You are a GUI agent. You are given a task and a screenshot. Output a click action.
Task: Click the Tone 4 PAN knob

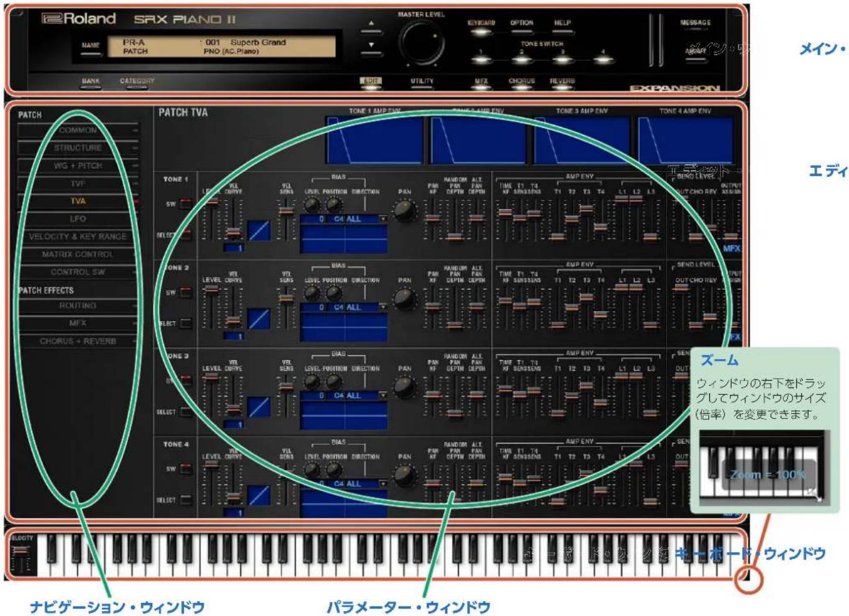[x=405, y=476]
